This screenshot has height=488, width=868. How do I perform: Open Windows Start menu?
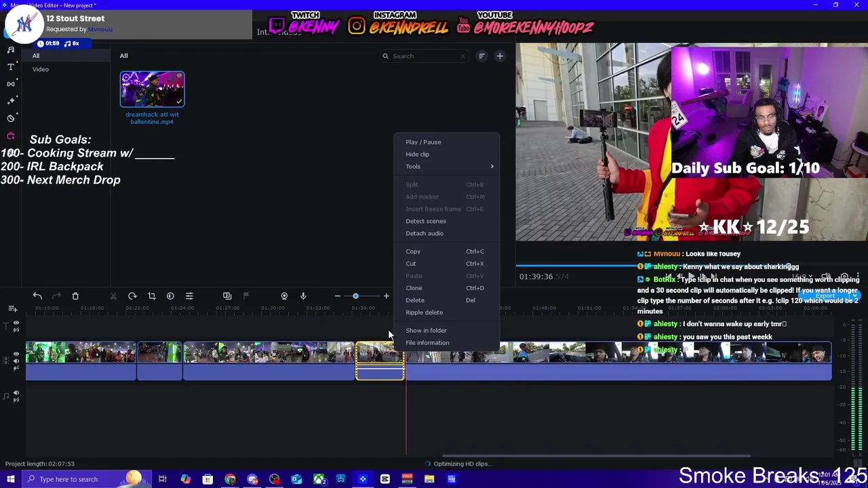point(11,479)
